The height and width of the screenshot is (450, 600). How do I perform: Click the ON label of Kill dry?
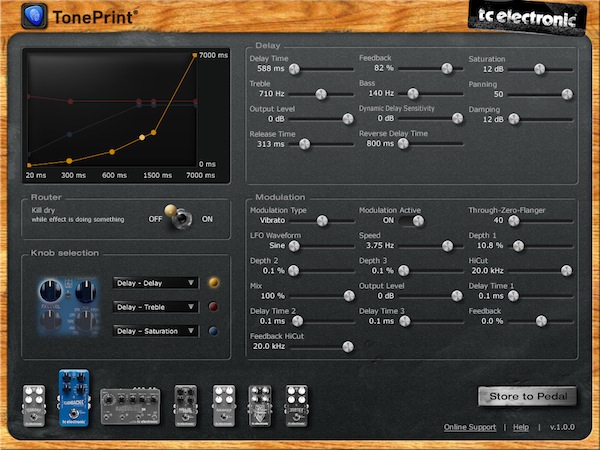(x=207, y=219)
